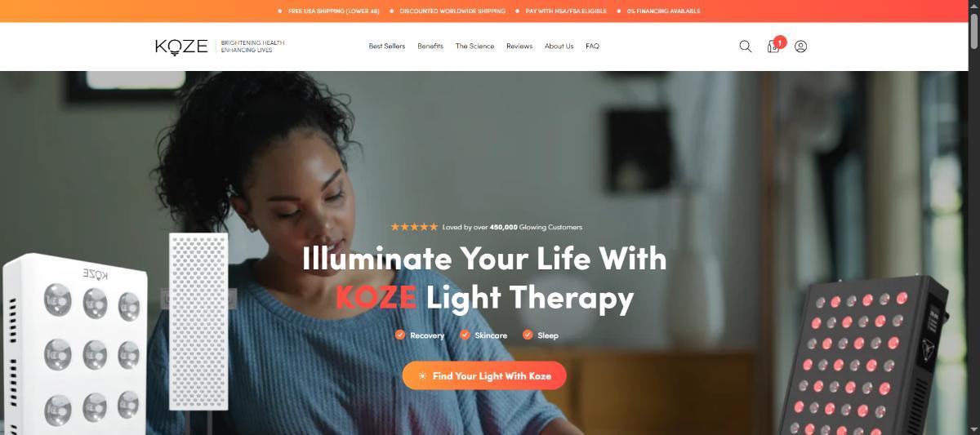Click the Skincare checkmark icon
The image size is (980, 435).
[x=465, y=335]
